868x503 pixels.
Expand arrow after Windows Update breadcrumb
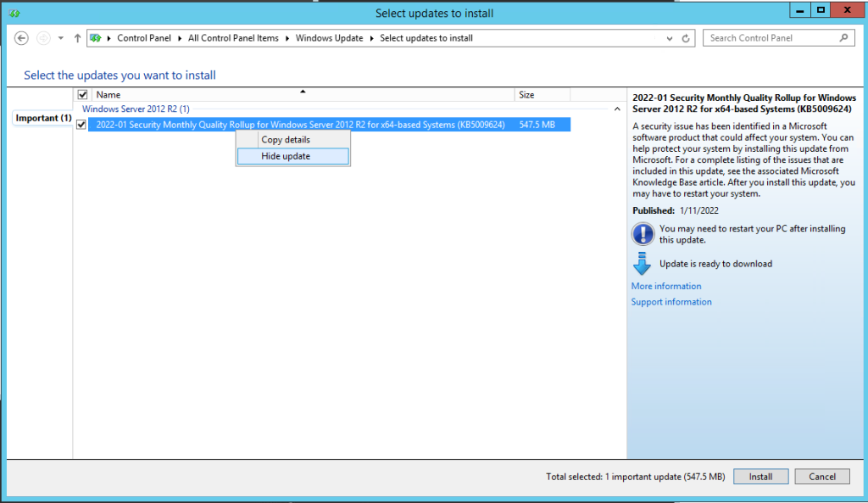pos(372,38)
